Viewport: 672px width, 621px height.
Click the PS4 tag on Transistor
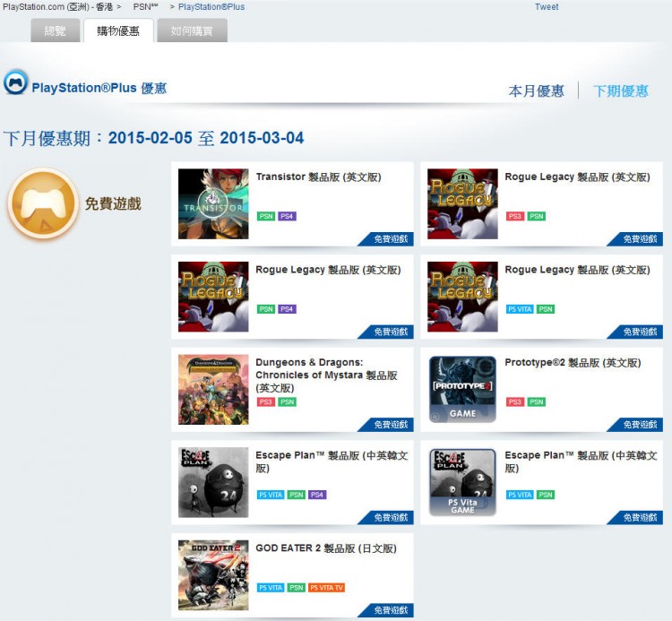tap(287, 216)
